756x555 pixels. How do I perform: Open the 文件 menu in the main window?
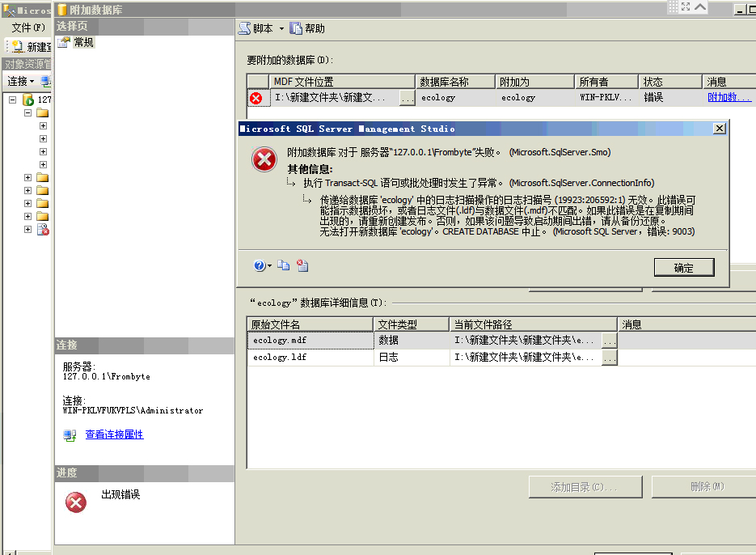(28, 28)
